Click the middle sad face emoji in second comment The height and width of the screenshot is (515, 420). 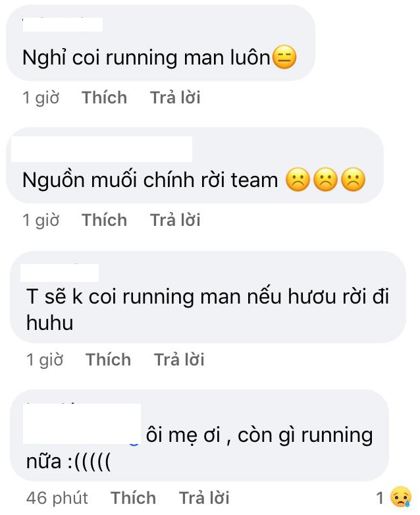pos(325,180)
